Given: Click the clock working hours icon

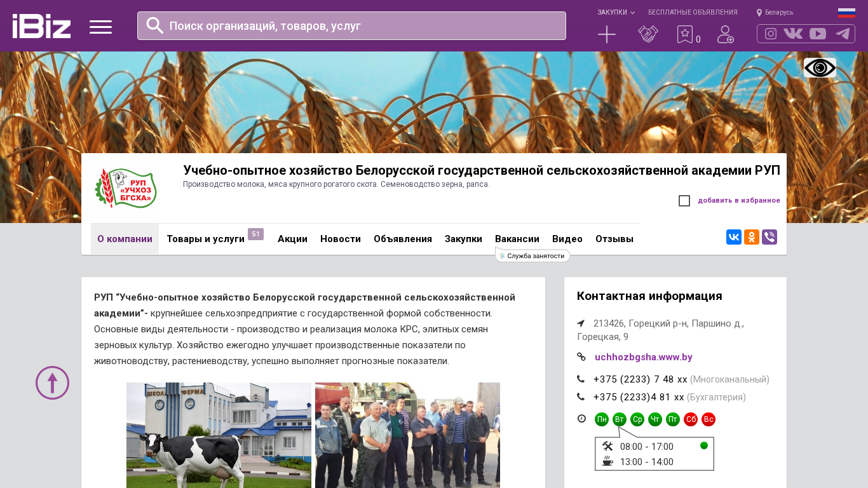Looking at the screenshot, I should pos(581,419).
